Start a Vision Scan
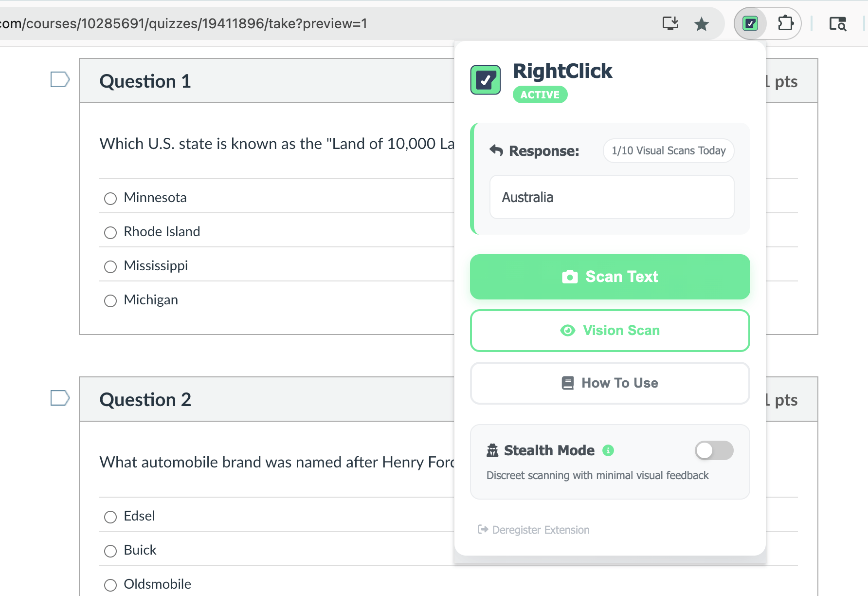 pyautogui.click(x=610, y=331)
